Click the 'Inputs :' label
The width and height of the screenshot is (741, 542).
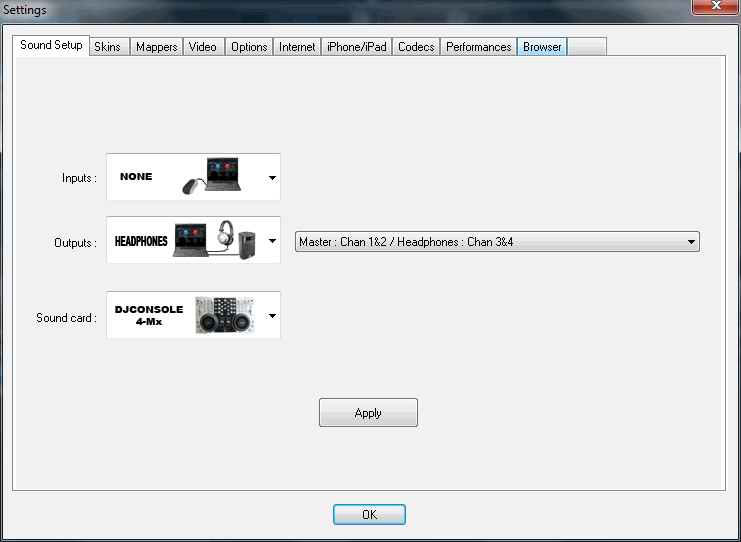pyautogui.click(x=79, y=178)
